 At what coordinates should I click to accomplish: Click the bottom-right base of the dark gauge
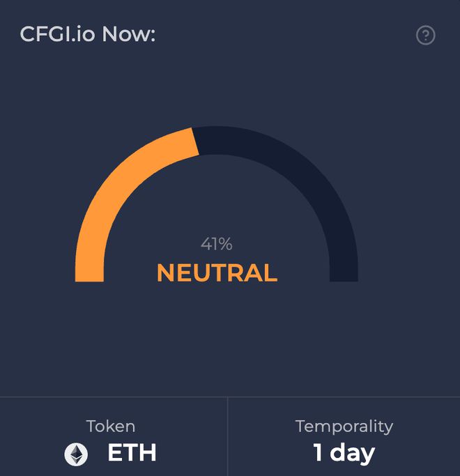(344, 276)
